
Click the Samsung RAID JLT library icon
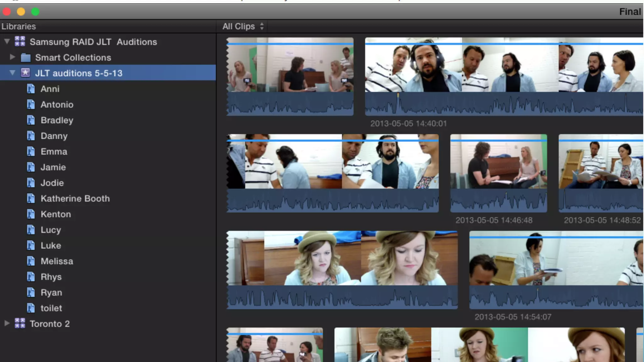pos(20,41)
